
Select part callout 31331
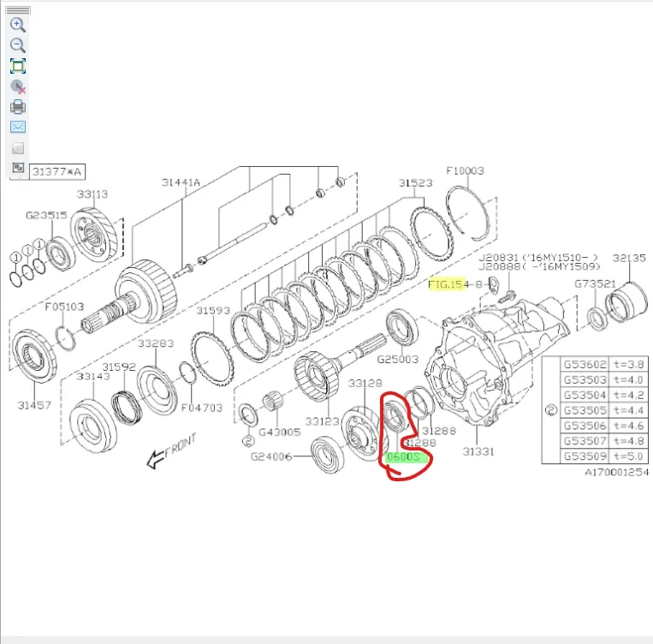point(478,451)
